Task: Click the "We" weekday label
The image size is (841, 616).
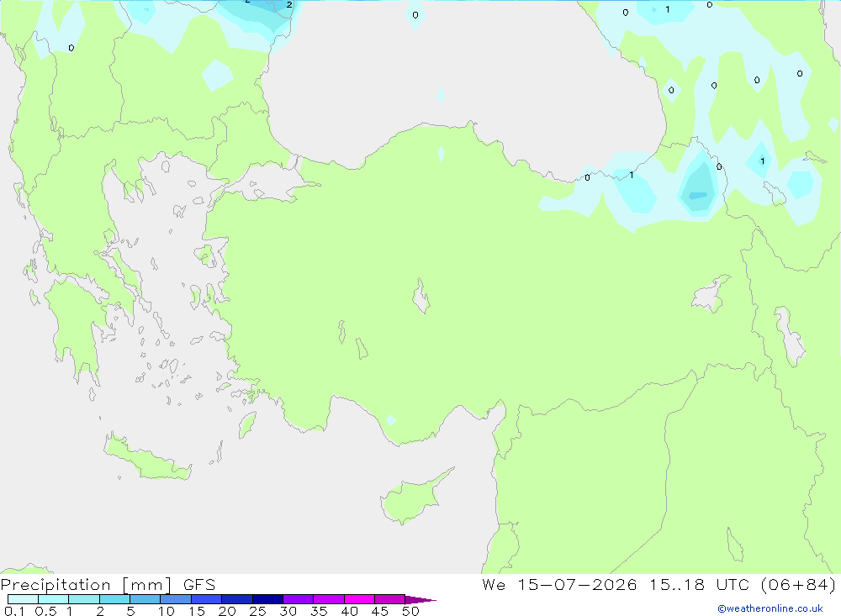Action: tap(494, 584)
